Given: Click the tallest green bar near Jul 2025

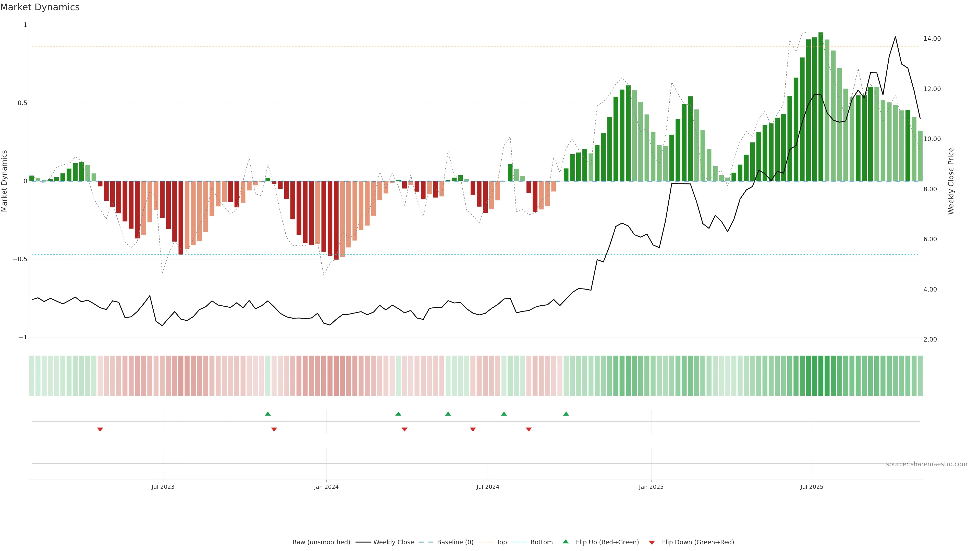Looking at the screenshot, I should (820, 106).
